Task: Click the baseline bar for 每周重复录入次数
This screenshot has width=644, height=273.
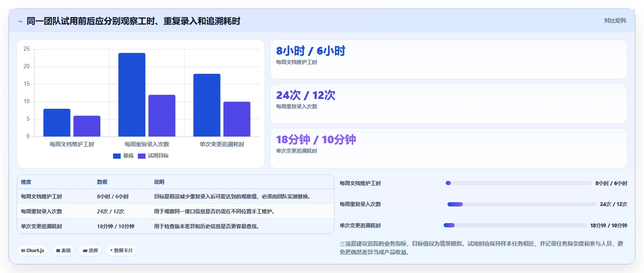Action: pyautogui.click(x=132, y=95)
